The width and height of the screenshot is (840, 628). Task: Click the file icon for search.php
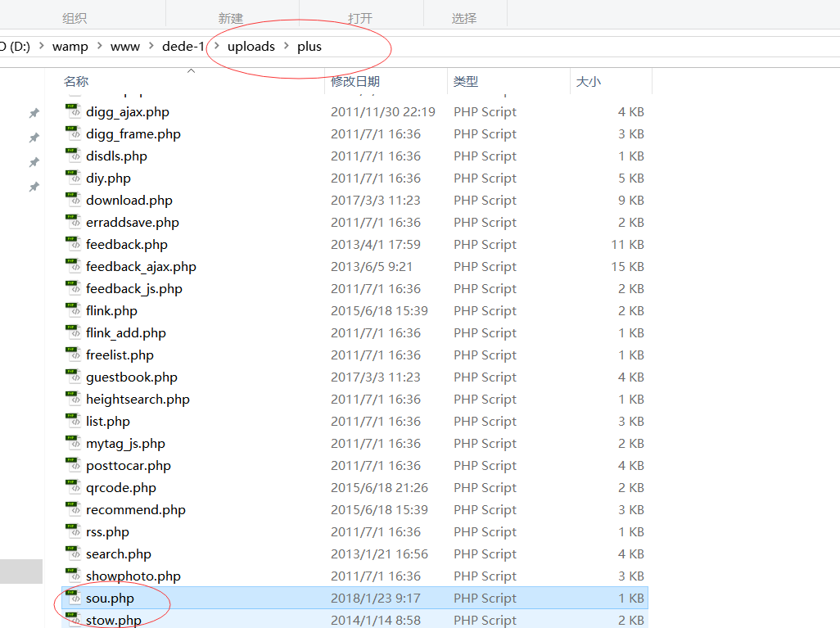point(72,553)
